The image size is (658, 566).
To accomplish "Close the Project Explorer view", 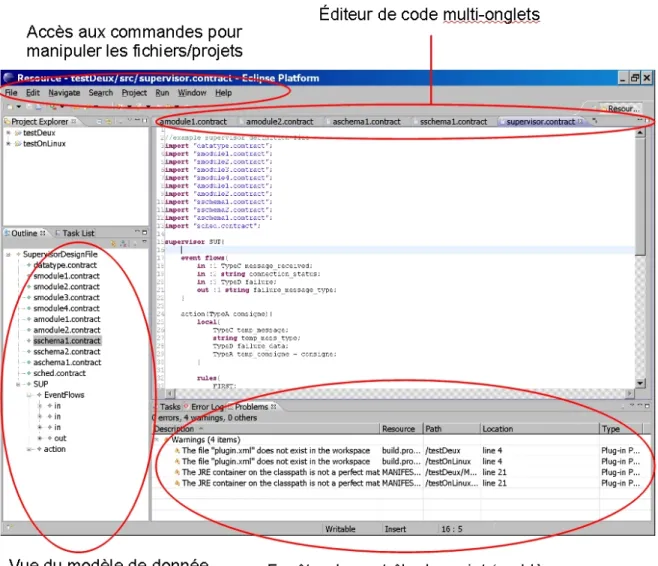I will tap(74, 121).
